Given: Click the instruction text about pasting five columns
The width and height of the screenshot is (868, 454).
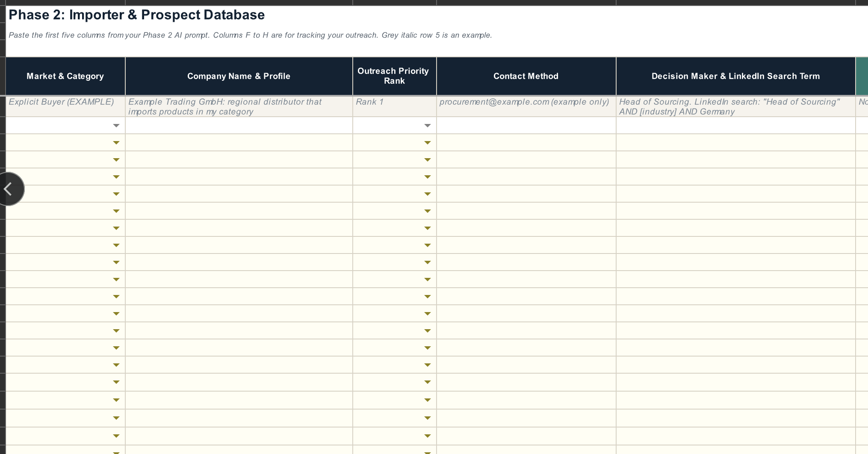Looking at the screenshot, I should coord(250,35).
